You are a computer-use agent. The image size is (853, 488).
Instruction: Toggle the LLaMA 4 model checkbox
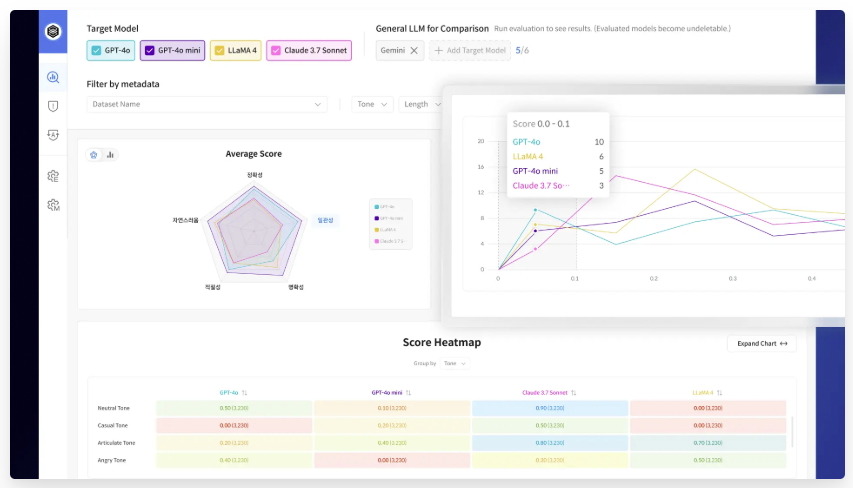point(218,50)
